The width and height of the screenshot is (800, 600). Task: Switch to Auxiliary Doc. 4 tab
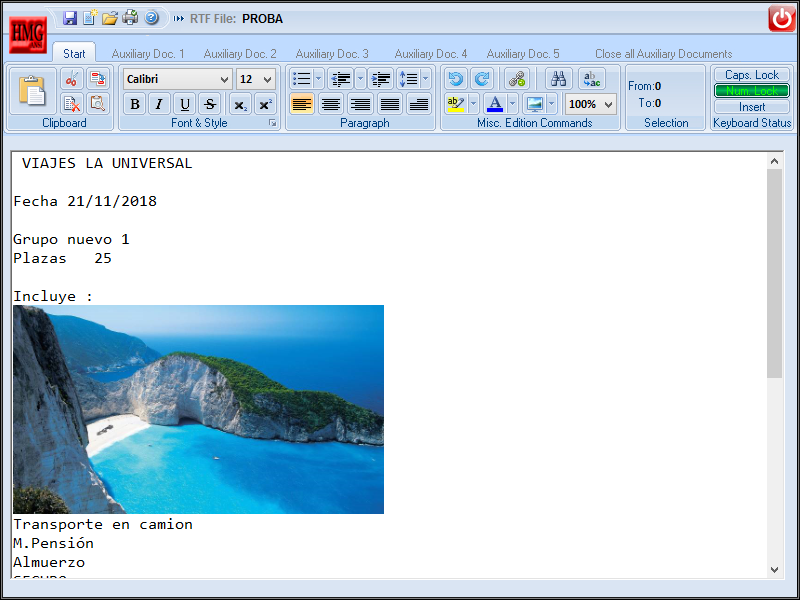431,54
